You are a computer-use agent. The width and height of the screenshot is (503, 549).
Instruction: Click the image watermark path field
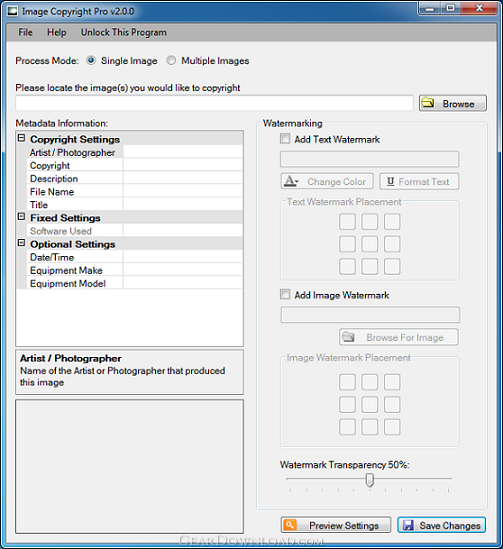point(370,315)
